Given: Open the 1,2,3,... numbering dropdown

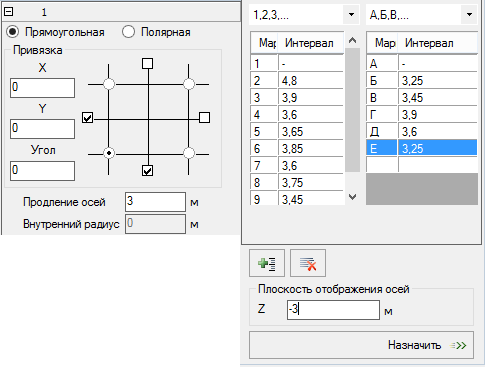Looking at the screenshot, I should (x=351, y=15).
